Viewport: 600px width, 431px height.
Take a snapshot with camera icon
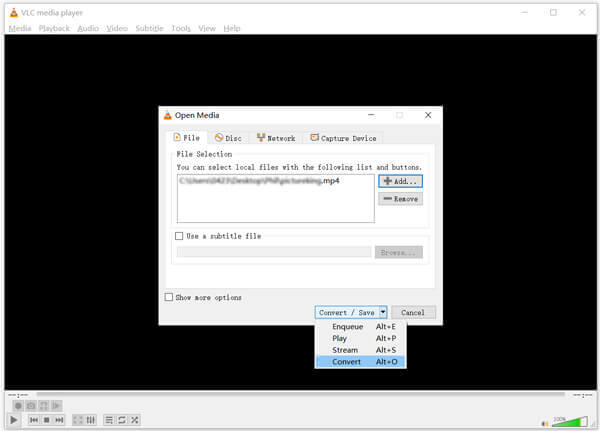point(31,405)
